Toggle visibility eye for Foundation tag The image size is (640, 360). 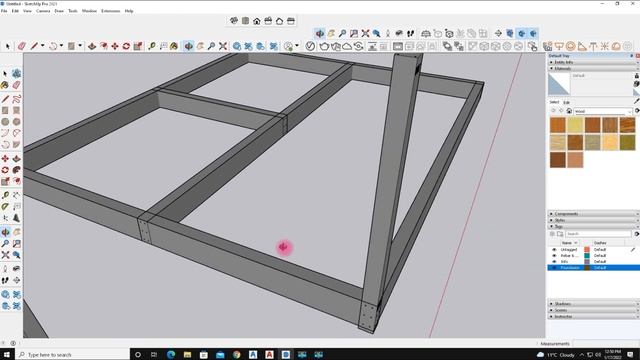554,268
